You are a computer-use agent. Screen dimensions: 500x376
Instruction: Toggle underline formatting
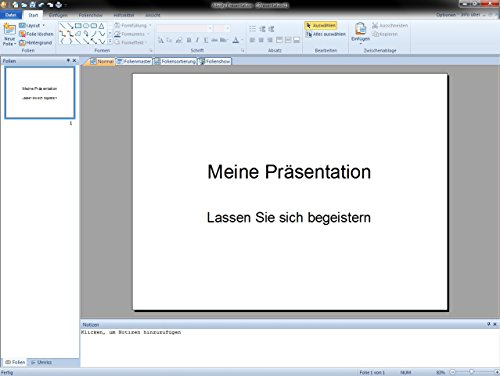click(x=206, y=40)
